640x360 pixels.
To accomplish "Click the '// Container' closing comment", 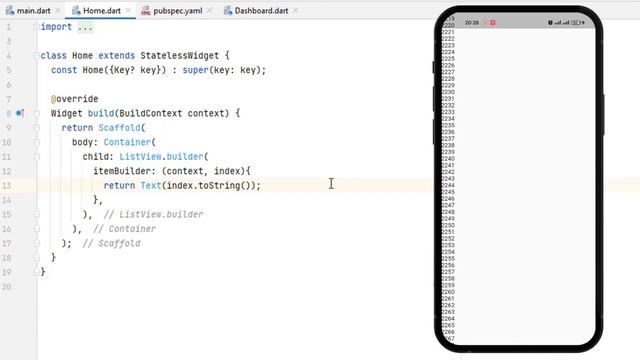I will 124,229.
